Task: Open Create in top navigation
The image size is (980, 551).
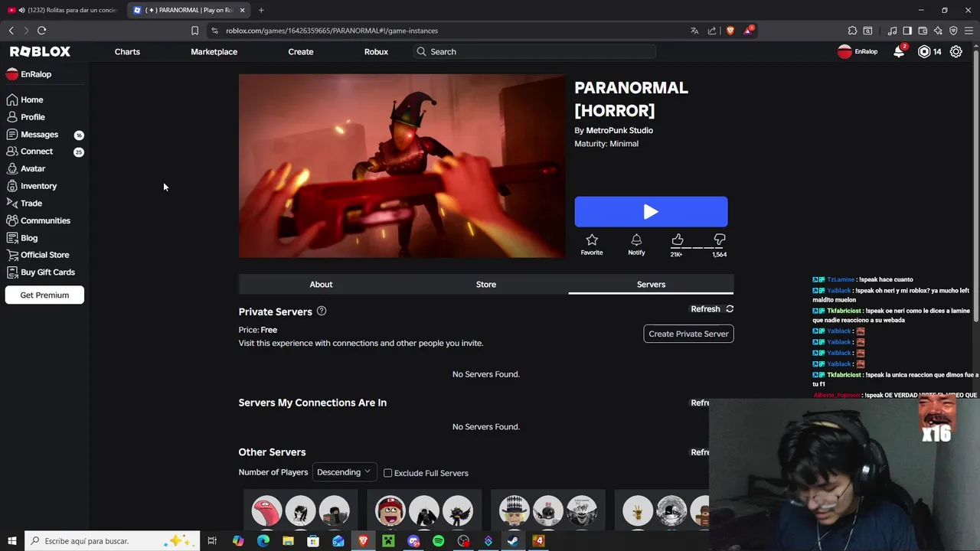Action: (x=301, y=51)
